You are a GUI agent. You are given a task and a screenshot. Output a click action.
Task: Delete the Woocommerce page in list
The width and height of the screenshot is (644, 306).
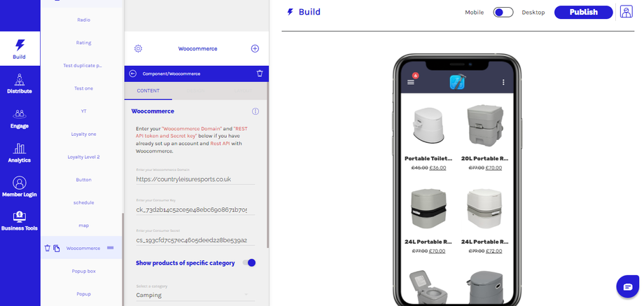coord(48,248)
